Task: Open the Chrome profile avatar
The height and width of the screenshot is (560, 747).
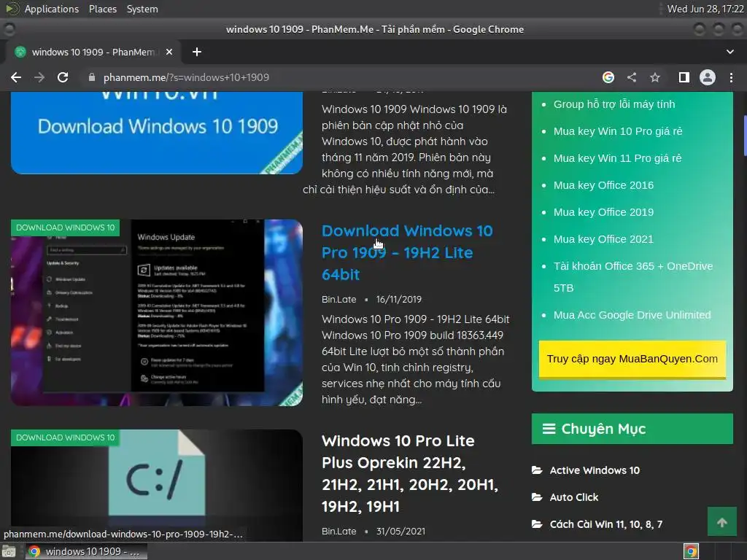Action: tap(708, 77)
